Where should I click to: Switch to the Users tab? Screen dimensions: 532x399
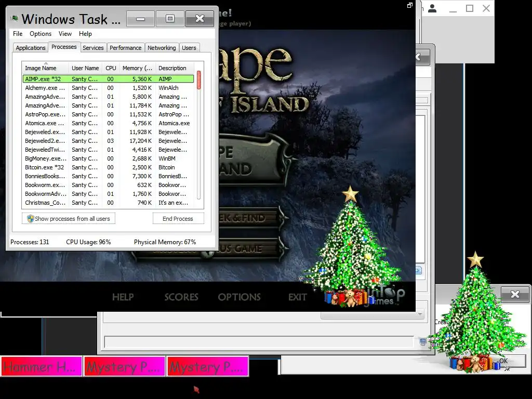click(189, 48)
